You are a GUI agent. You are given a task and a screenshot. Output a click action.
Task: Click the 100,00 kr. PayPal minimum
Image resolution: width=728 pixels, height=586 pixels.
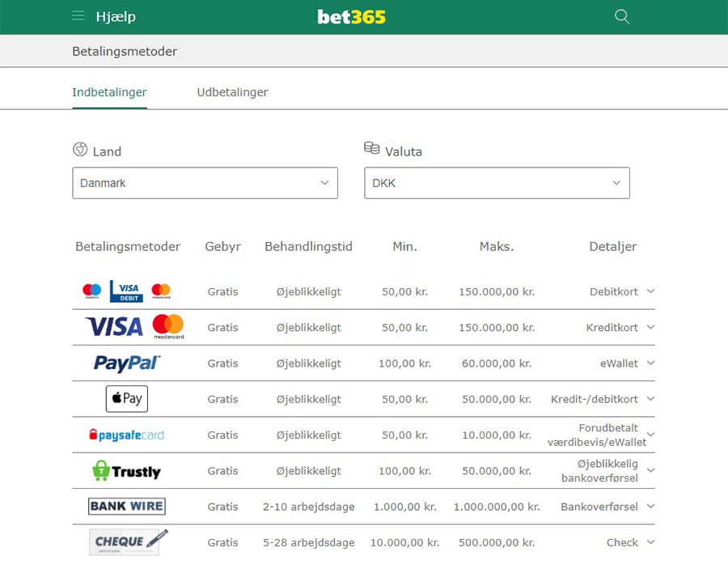405,363
